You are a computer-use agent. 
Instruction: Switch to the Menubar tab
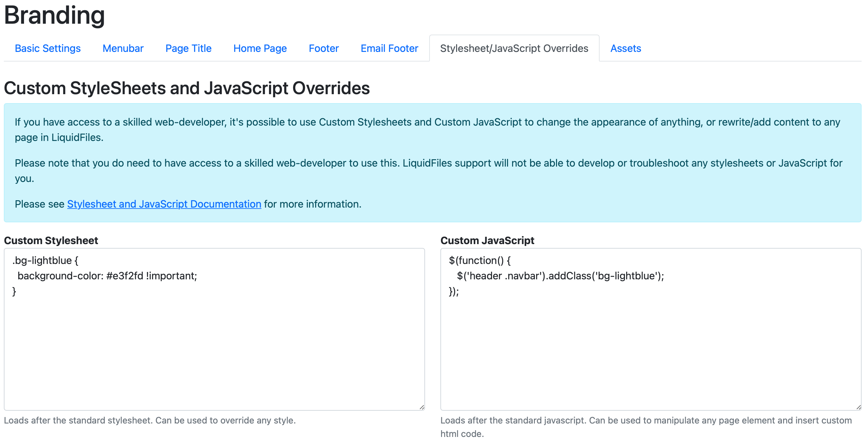click(x=123, y=48)
